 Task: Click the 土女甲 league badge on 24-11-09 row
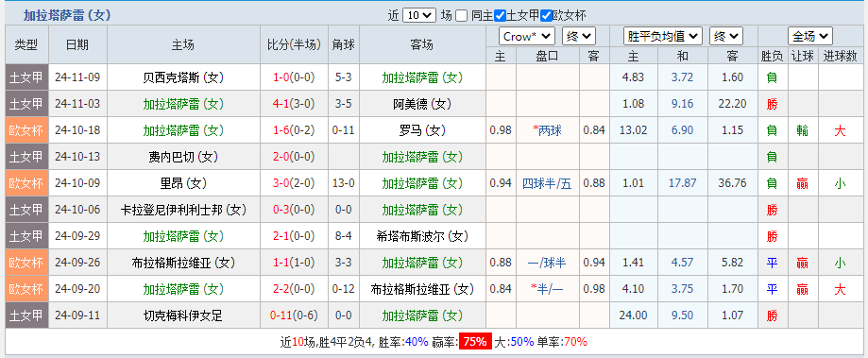pyautogui.click(x=27, y=77)
